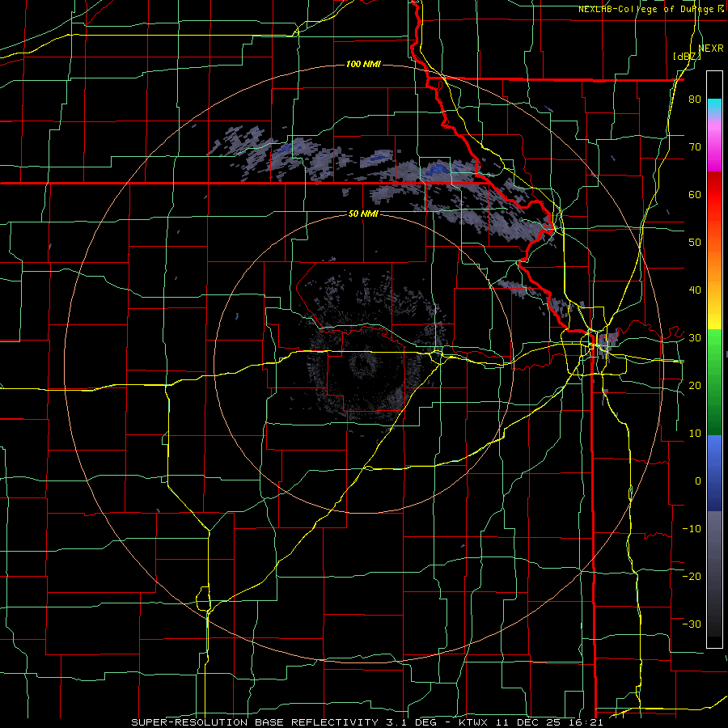Click the radar site center of the range rings
Viewport: 728px width, 728px height.
click(x=363, y=363)
